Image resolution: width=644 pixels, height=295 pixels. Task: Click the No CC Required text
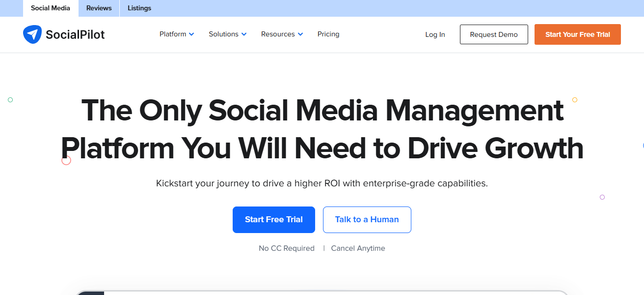[287, 248]
